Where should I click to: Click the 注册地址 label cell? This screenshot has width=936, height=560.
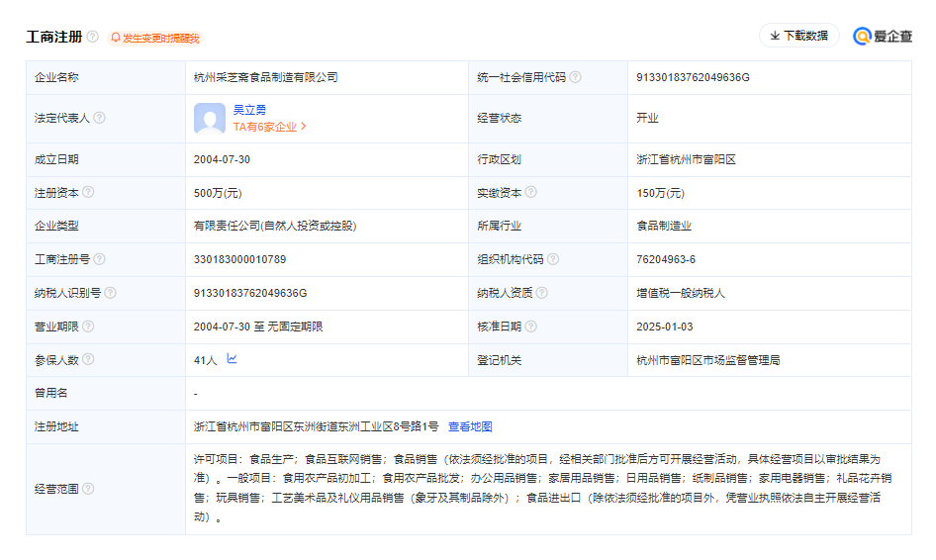click(106, 426)
